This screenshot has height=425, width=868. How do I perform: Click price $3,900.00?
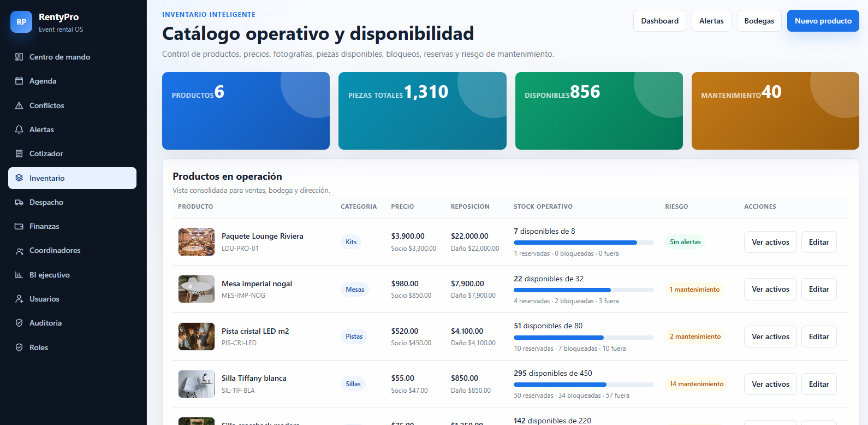tap(408, 236)
